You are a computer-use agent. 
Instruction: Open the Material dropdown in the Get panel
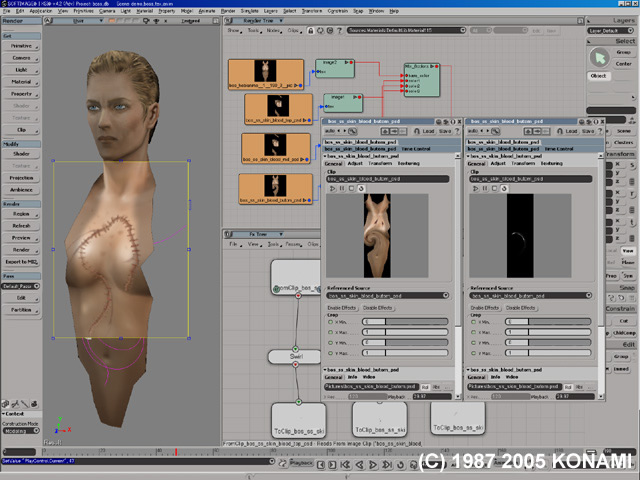(x=21, y=82)
